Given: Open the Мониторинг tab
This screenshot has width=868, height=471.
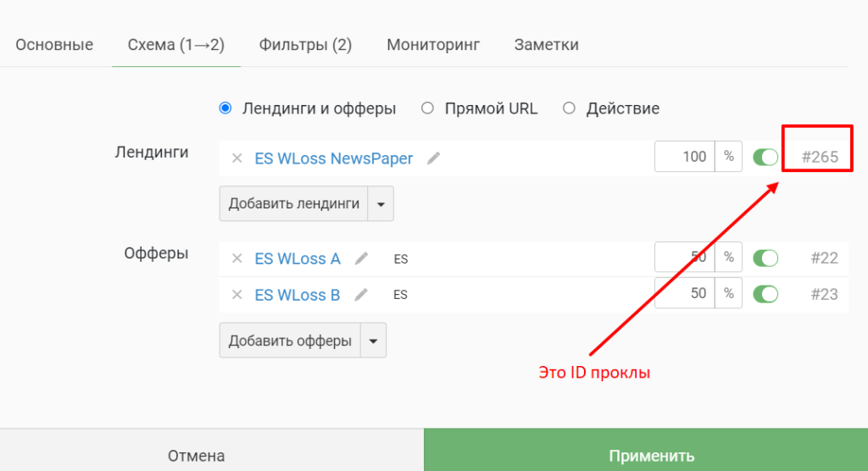Looking at the screenshot, I should click(x=433, y=45).
